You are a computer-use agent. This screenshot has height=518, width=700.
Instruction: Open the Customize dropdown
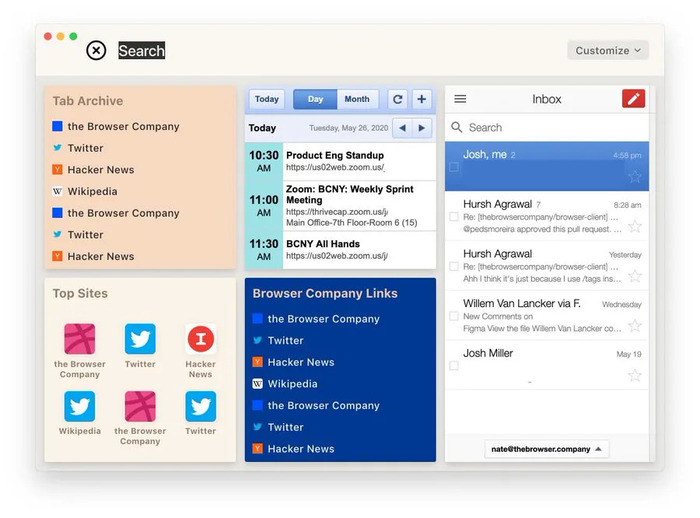608,50
